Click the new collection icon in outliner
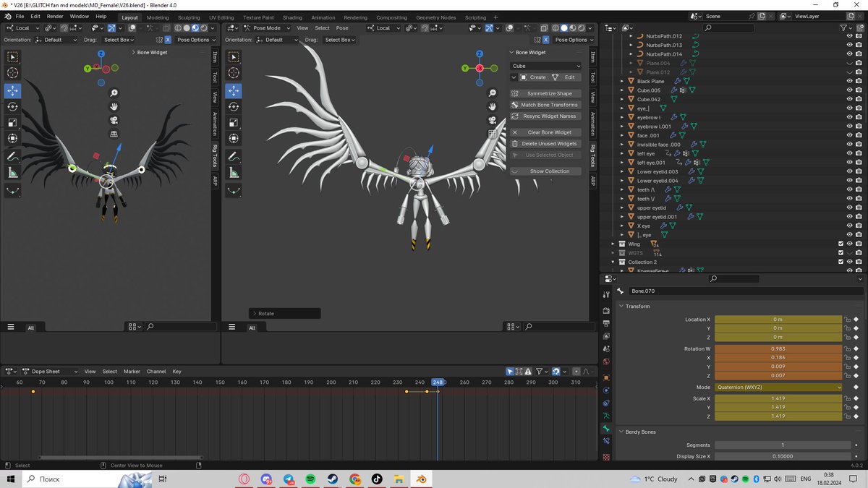Image resolution: width=868 pixels, height=488 pixels. click(861, 27)
